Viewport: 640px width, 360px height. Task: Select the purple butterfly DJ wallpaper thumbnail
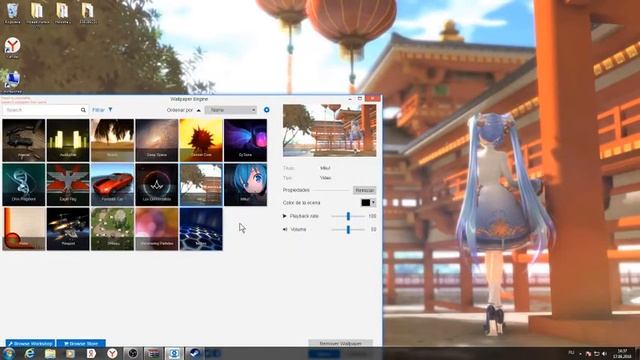tap(245, 140)
